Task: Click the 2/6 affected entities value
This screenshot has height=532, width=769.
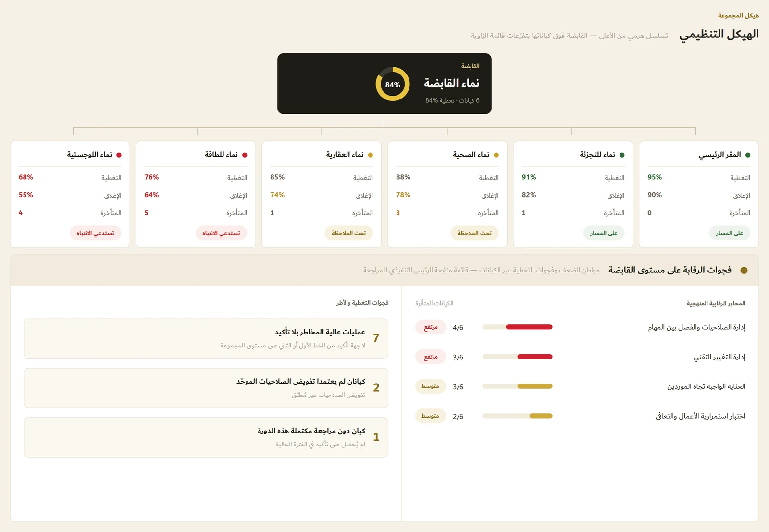Action: (x=458, y=417)
